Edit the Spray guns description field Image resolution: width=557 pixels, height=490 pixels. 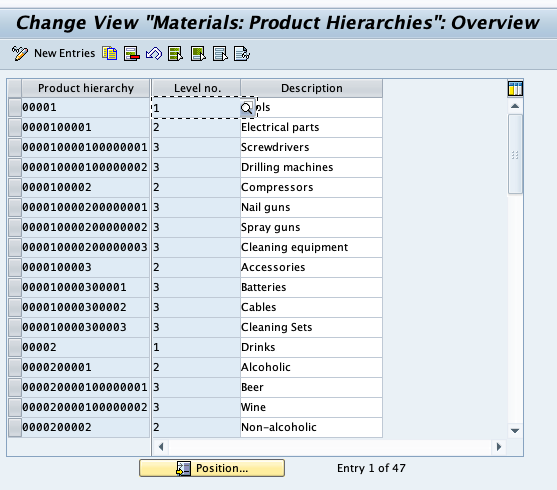tap(312, 227)
